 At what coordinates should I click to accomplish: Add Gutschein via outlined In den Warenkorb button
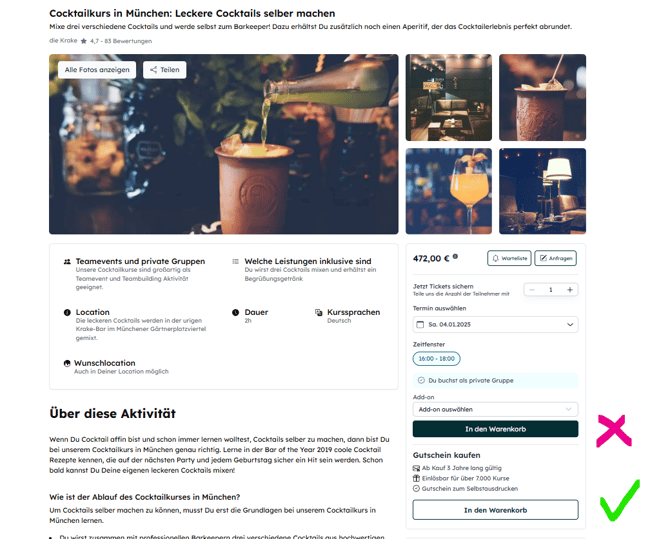(x=495, y=510)
